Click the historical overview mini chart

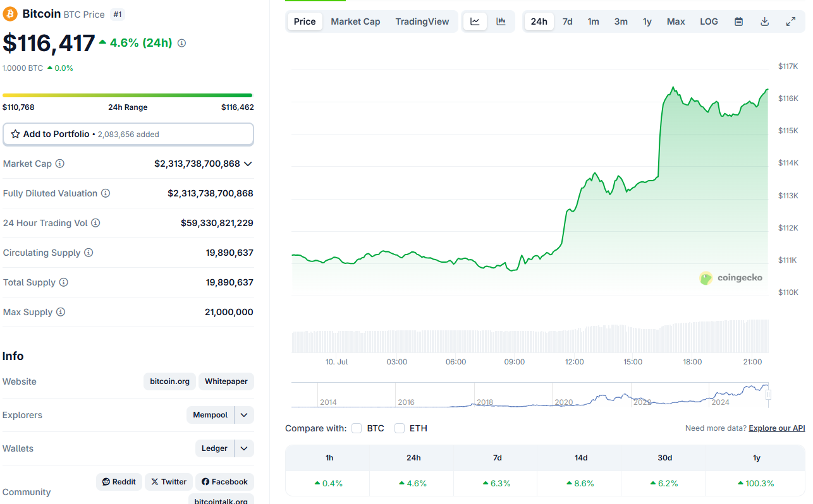tap(530, 395)
